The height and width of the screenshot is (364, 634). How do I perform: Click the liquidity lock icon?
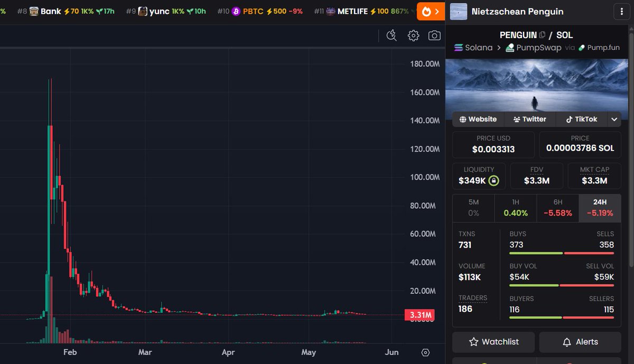(493, 181)
